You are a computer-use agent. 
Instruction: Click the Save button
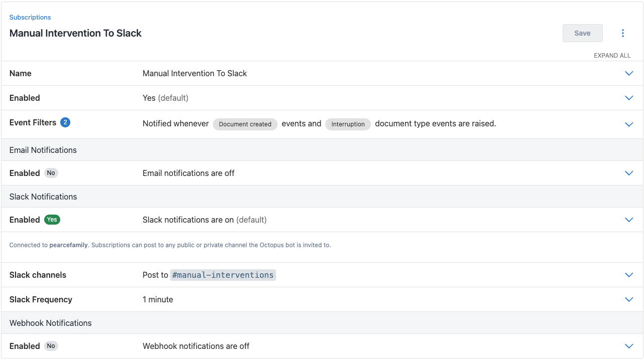tap(582, 33)
